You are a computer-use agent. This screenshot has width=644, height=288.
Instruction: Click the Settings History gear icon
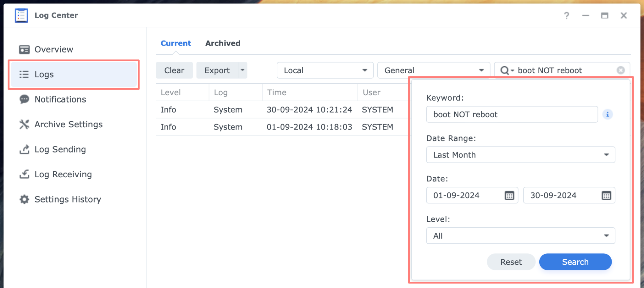tap(24, 199)
